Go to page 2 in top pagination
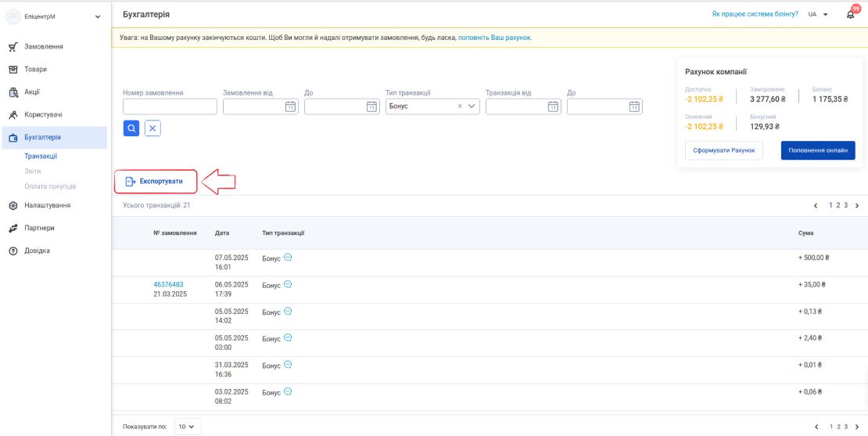868x436 pixels. pos(838,206)
